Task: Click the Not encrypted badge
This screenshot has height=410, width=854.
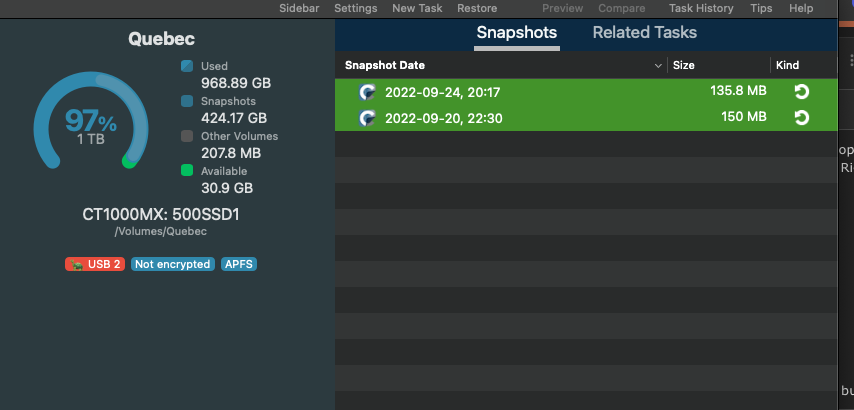Action: click(x=173, y=264)
